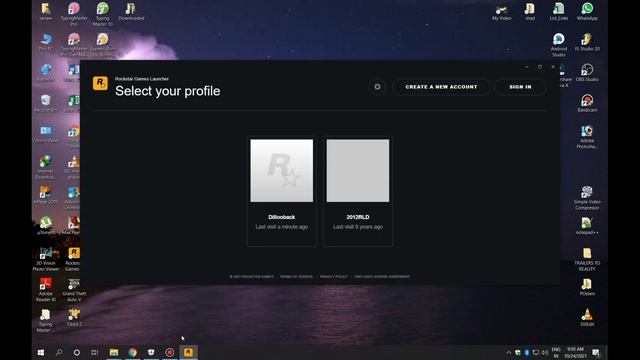Show hidden tray icons chevron
Screen dimensions: 640x360
pyautogui.click(x=509, y=353)
